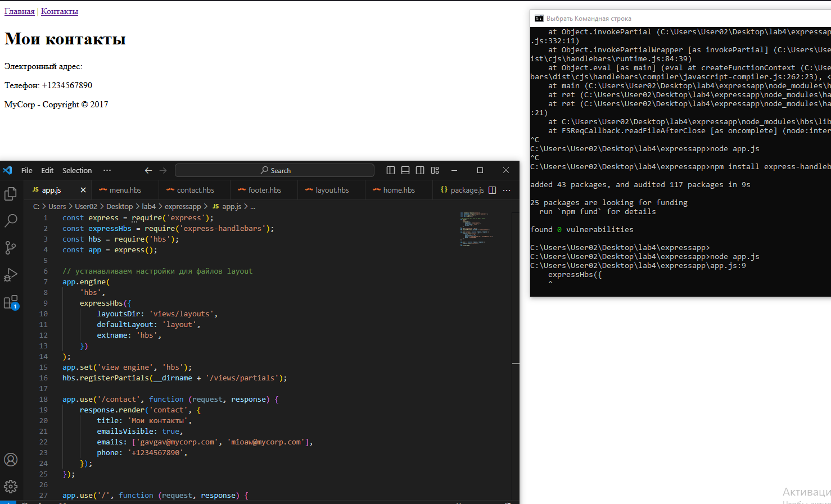The height and width of the screenshot is (504, 831).
Task: Click the Контакты link on the webpage
Action: (60, 11)
